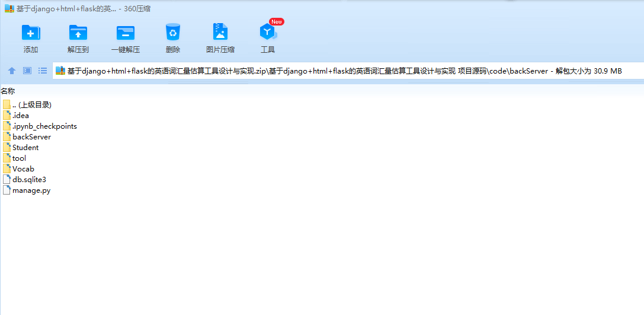The image size is (644, 315).
Task: Select the manage.py file icon
Action: (x=7, y=190)
